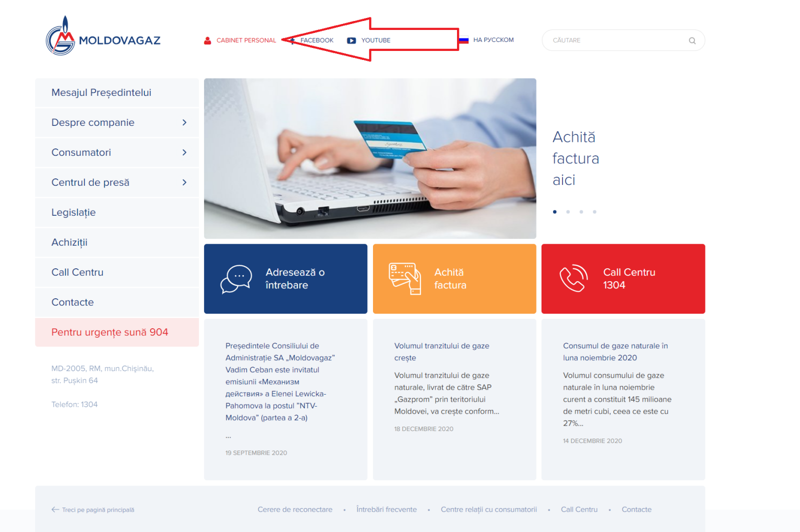Open Achiziții menu item

(117, 242)
